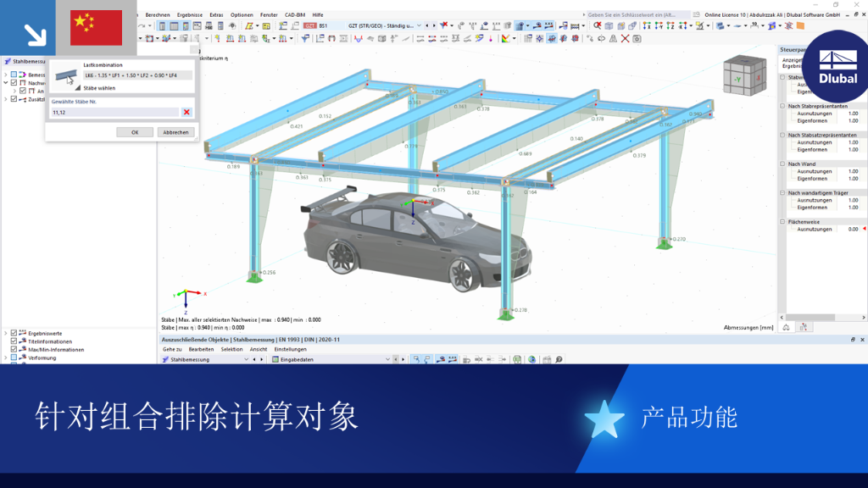Toggle the Nachweise checkbox in navigator tree
The width and height of the screenshot is (868, 488).
[14, 82]
